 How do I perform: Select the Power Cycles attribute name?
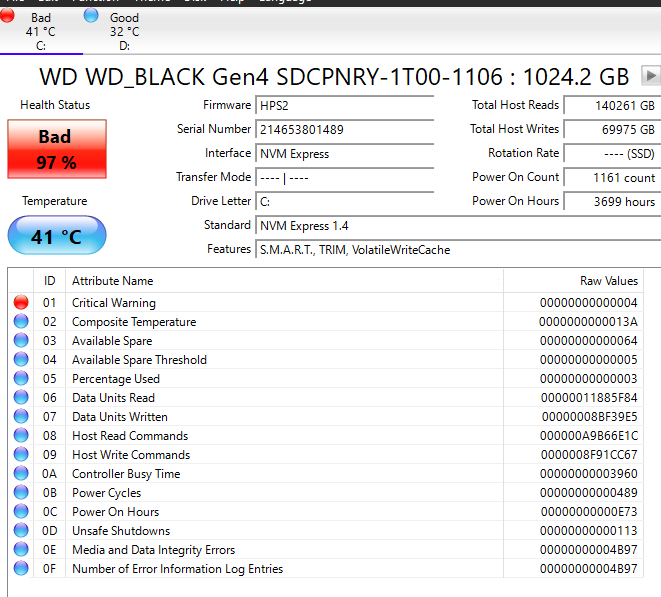[107, 492]
